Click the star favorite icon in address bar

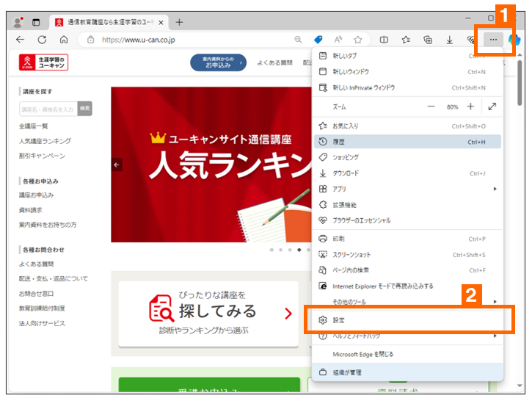coord(358,40)
